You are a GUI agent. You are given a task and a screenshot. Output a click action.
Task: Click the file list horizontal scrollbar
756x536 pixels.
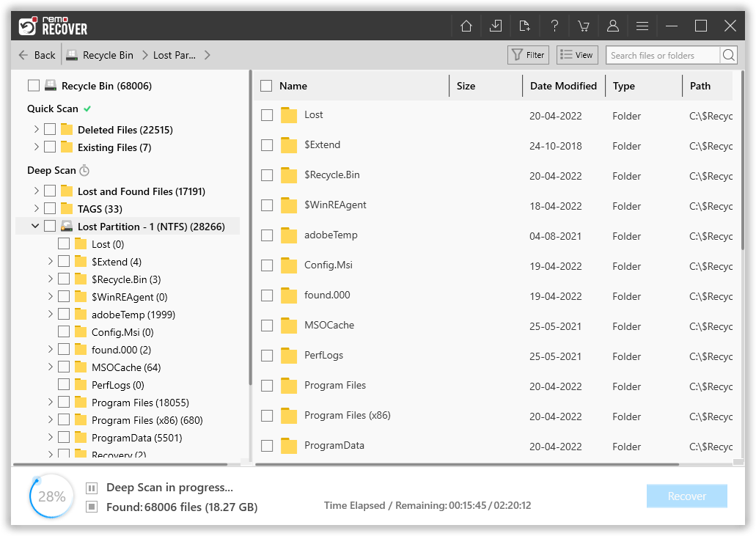466,464
